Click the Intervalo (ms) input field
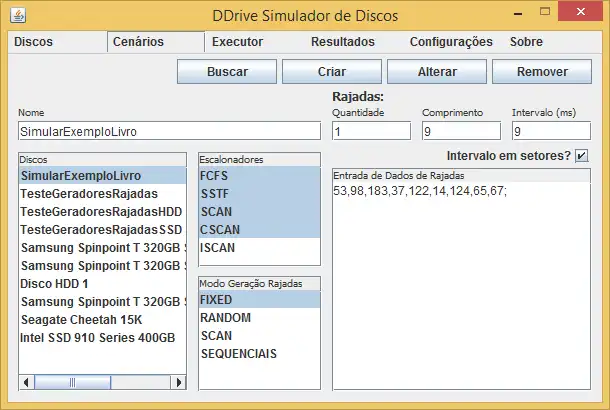 551,131
